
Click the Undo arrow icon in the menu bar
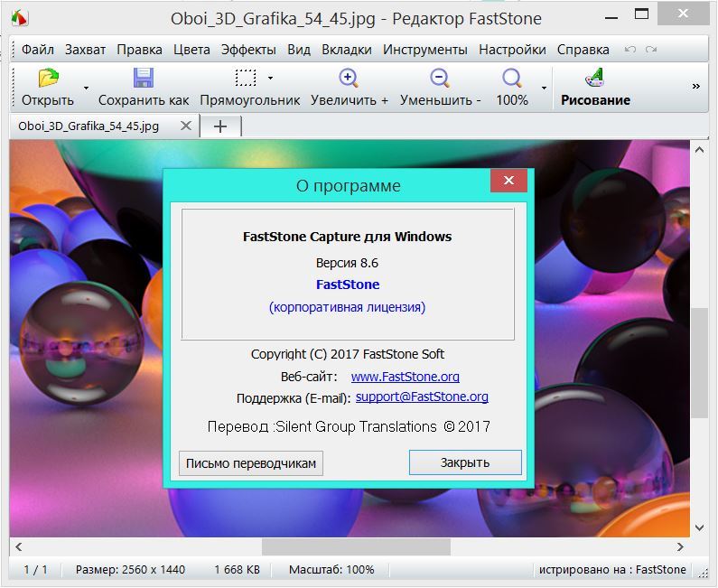pos(630,49)
